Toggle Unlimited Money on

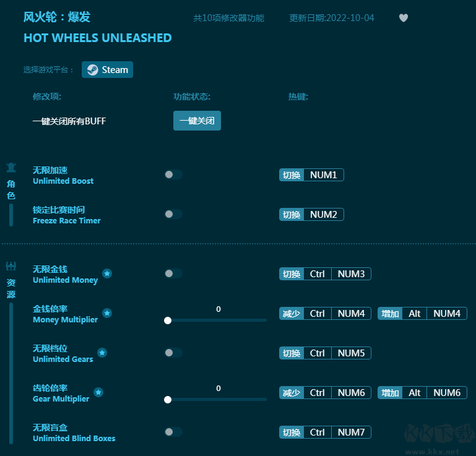(x=173, y=273)
